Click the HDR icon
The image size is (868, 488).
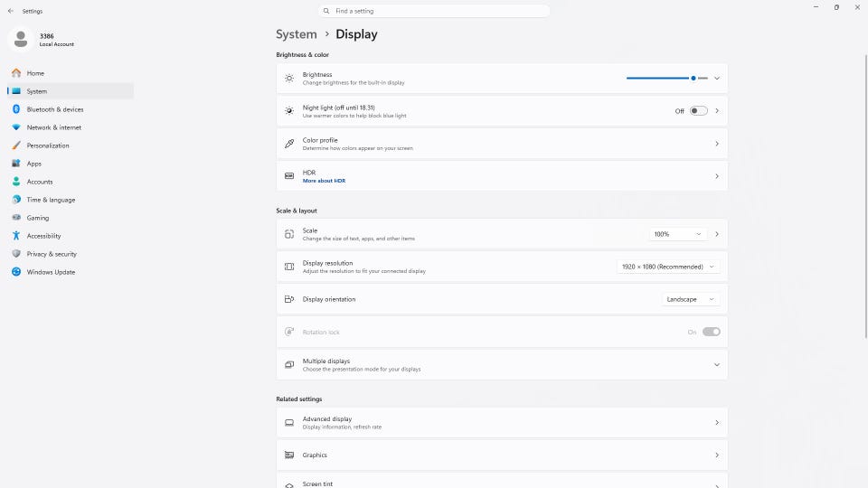[289, 176]
